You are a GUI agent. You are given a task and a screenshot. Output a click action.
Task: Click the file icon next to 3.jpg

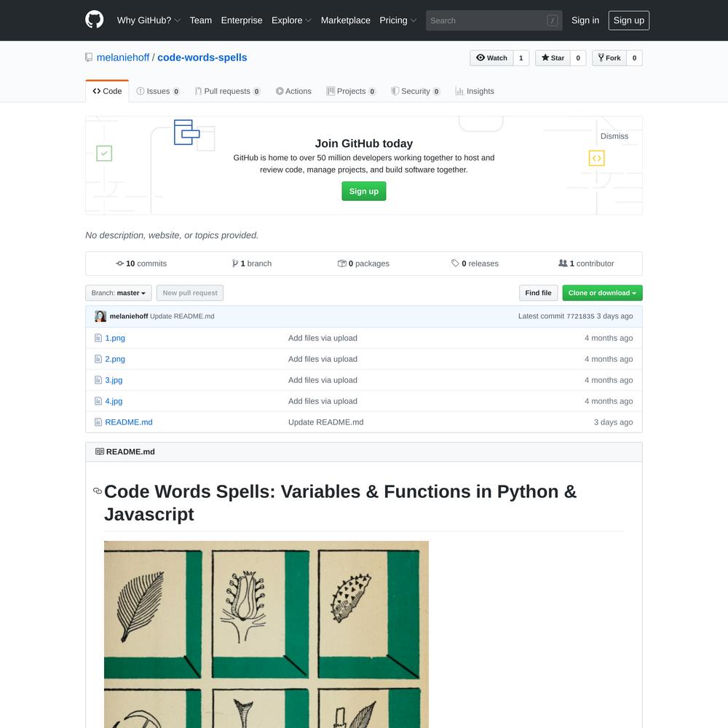(98, 380)
